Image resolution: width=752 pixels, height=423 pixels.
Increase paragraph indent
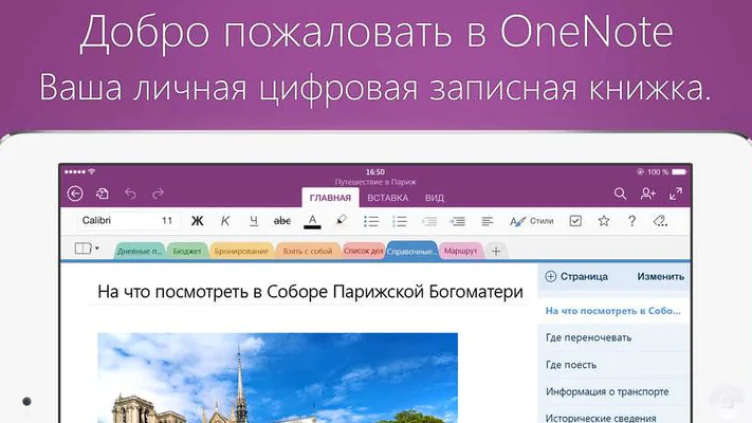(458, 221)
